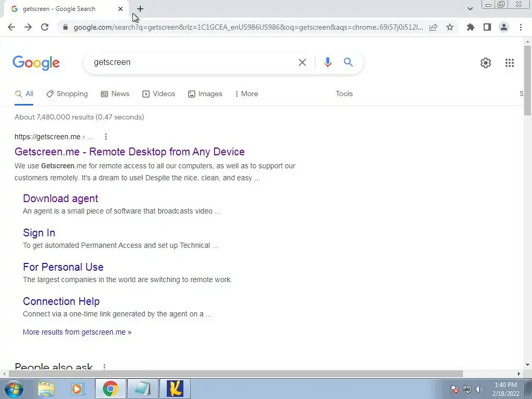
Task: Open the Action Center flag tray icon
Action: pyautogui.click(x=455, y=389)
